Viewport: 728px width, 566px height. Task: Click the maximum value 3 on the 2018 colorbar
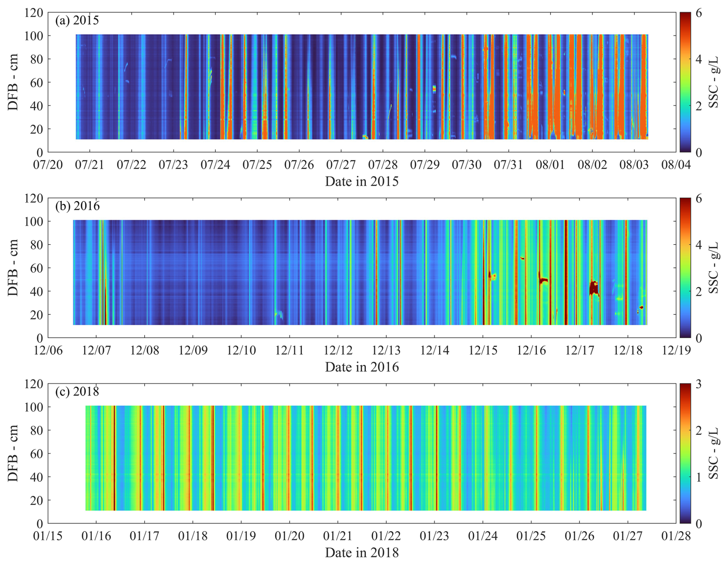[698, 384]
